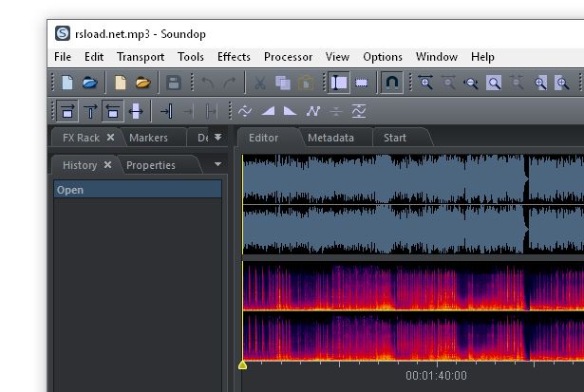The width and height of the screenshot is (584, 392).
Task: Open the envelope curve effect icon
Action: (x=313, y=111)
